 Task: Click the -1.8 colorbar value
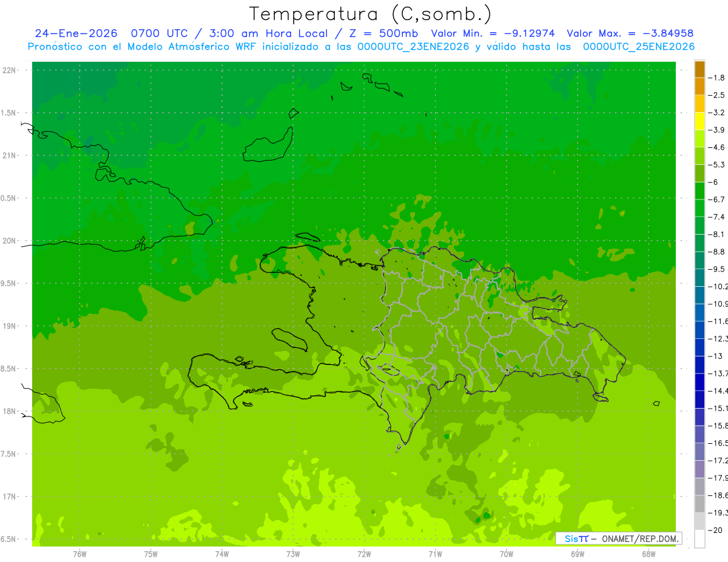pos(716,78)
